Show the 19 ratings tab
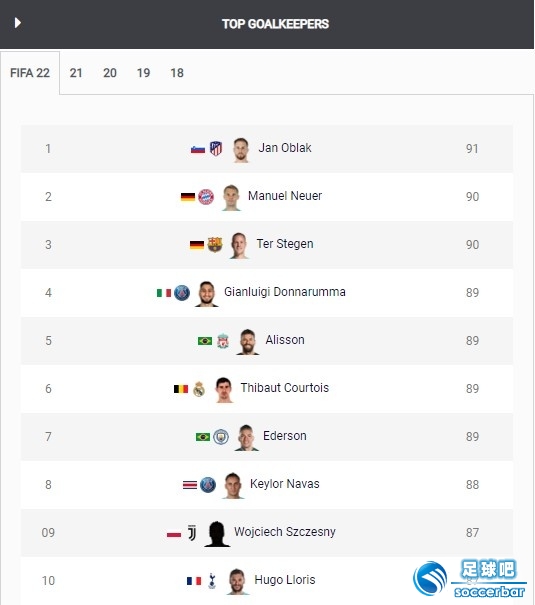Screen dimensions: 535x605 pyautogui.click(x=143, y=73)
